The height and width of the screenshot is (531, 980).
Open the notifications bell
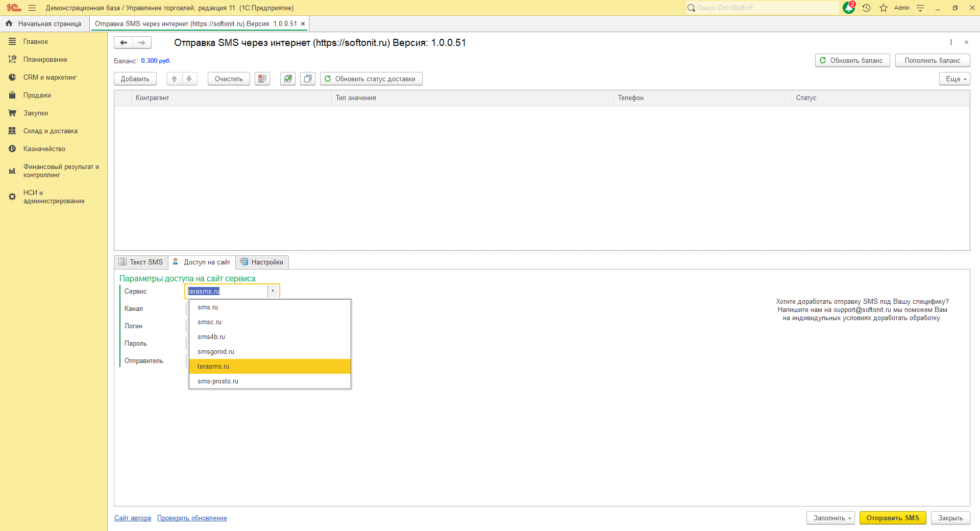[x=848, y=8]
